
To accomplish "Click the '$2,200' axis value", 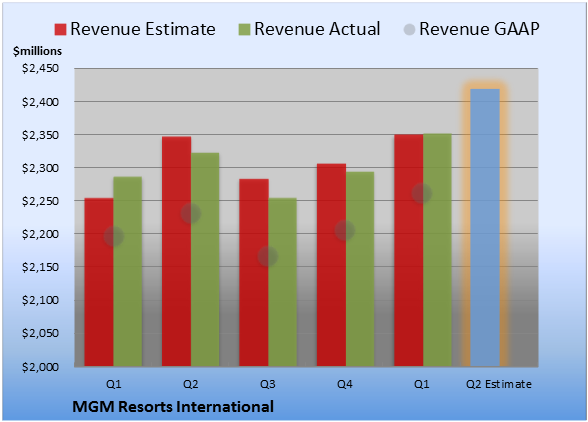I will point(40,234).
